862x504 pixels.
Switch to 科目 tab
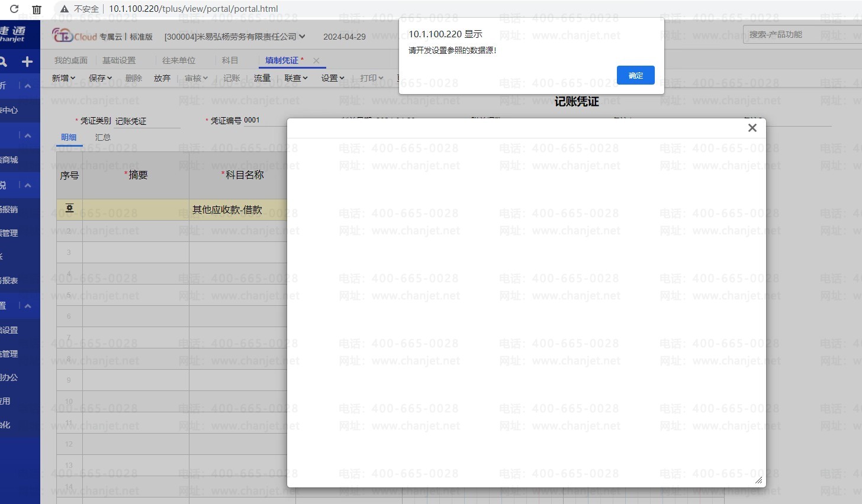[x=230, y=60]
